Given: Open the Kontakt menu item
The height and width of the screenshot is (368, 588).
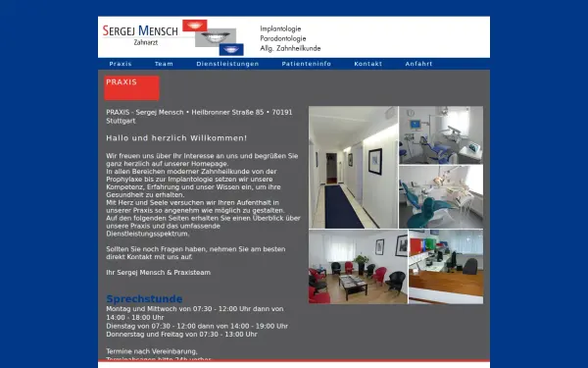Looking at the screenshot, I should (367, 64).
